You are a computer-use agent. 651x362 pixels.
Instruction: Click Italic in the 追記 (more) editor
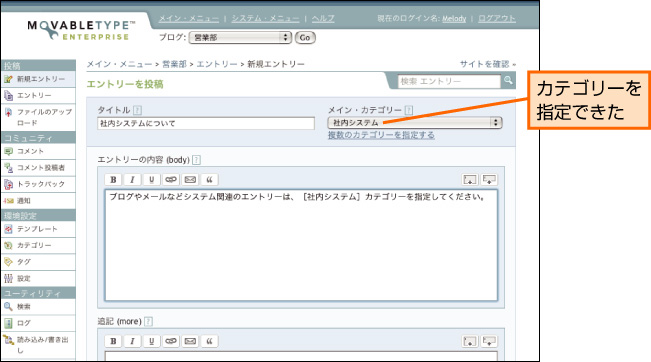132,341
